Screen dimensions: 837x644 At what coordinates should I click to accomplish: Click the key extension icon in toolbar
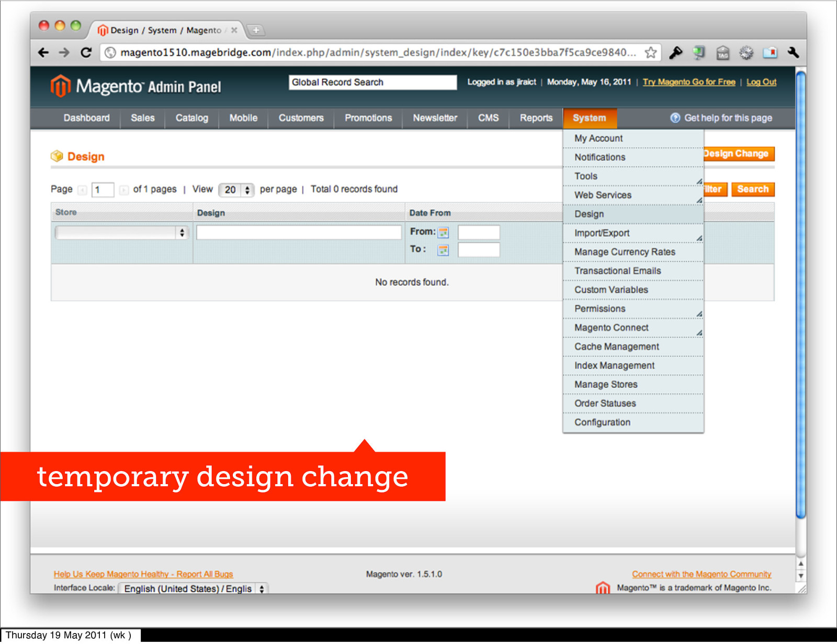(675, 52)
